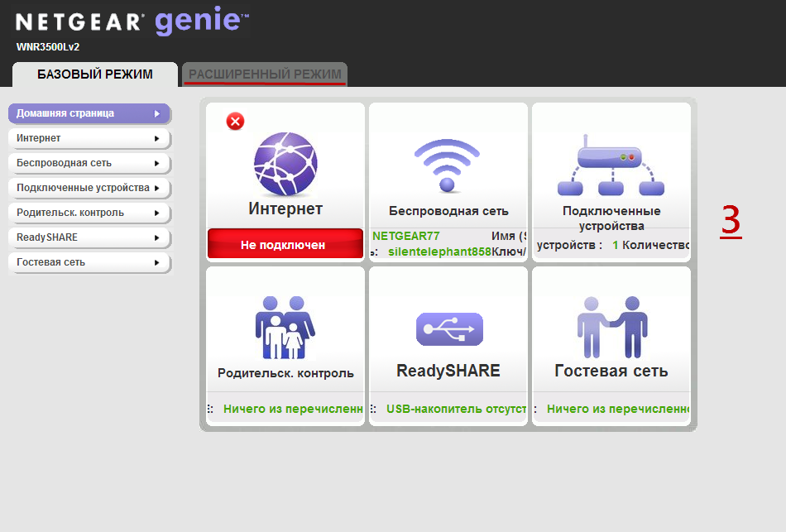
Task: Click the ReadySHARE tile title
Action: (x=448, y=371)
